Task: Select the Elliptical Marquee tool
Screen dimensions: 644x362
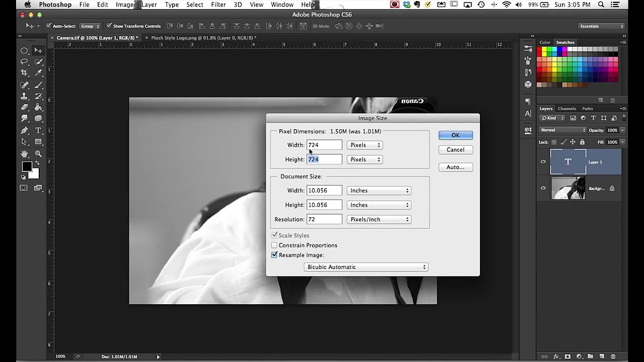Action: coord(24,50)
